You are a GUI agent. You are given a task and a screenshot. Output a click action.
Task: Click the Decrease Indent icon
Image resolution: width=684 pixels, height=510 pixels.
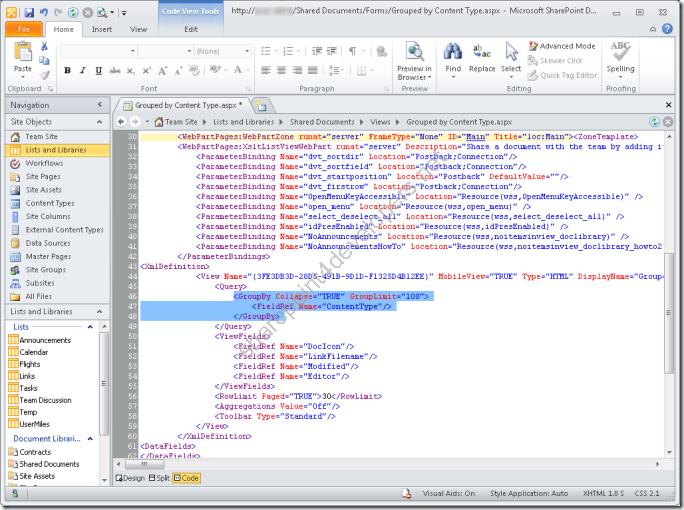[x=317, y=51]
